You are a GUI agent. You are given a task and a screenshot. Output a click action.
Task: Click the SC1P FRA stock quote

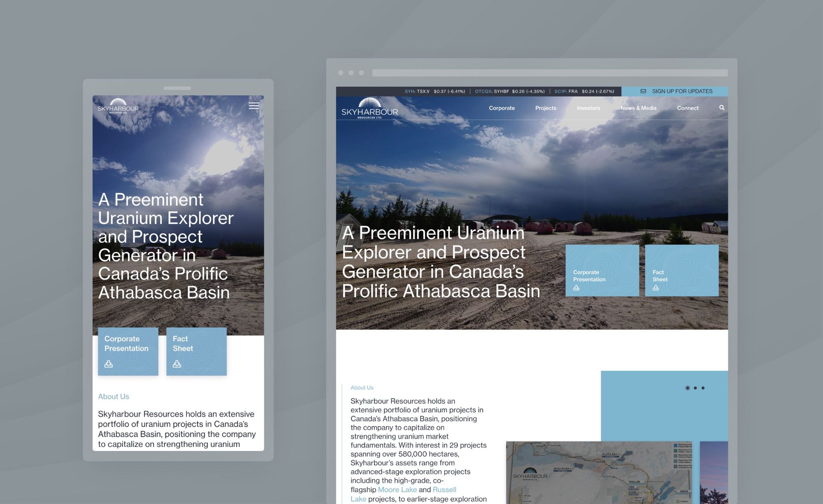[x=584, y=91]
